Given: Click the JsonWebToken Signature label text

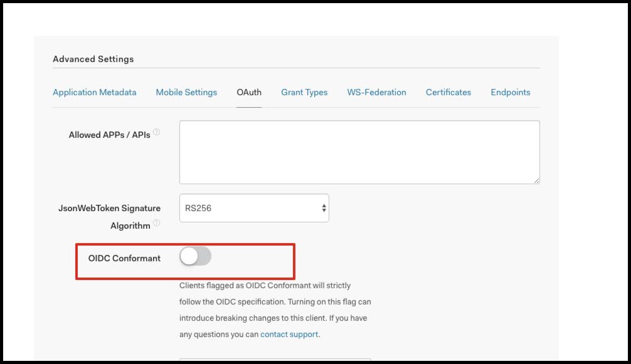Looking at the screenshot, I should pyautogui.click(x=109, y=208).
